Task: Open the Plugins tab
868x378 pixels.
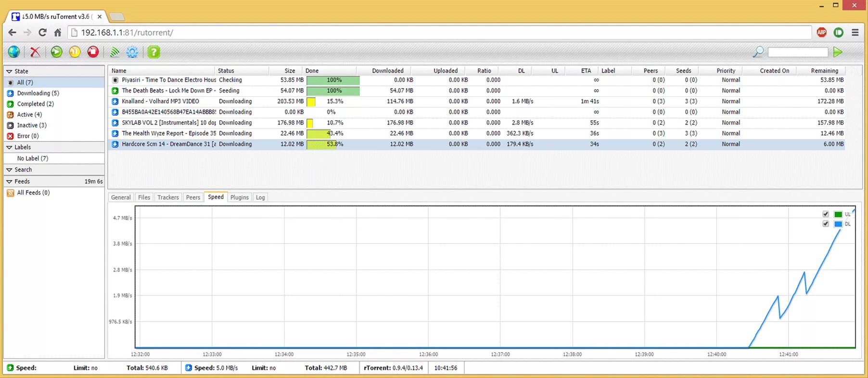Action: click(239, 197)
